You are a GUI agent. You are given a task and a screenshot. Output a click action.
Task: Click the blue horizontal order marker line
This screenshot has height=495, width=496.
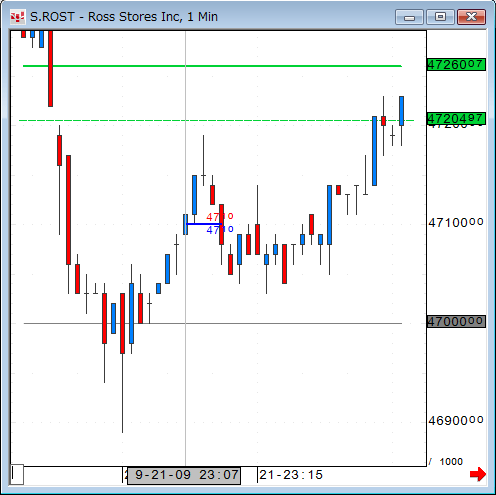click(x=204, y=224)
